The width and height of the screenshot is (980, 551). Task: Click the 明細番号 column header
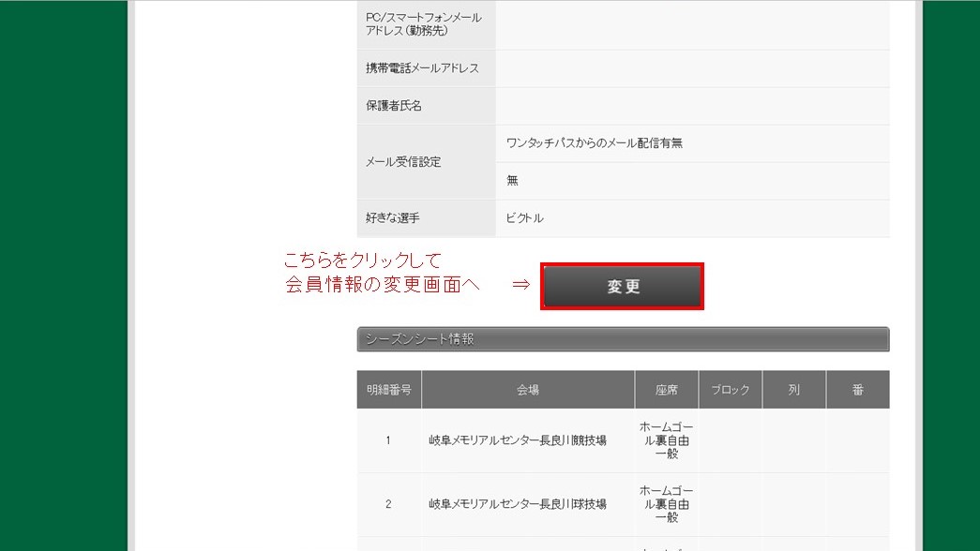click(388, 390)
